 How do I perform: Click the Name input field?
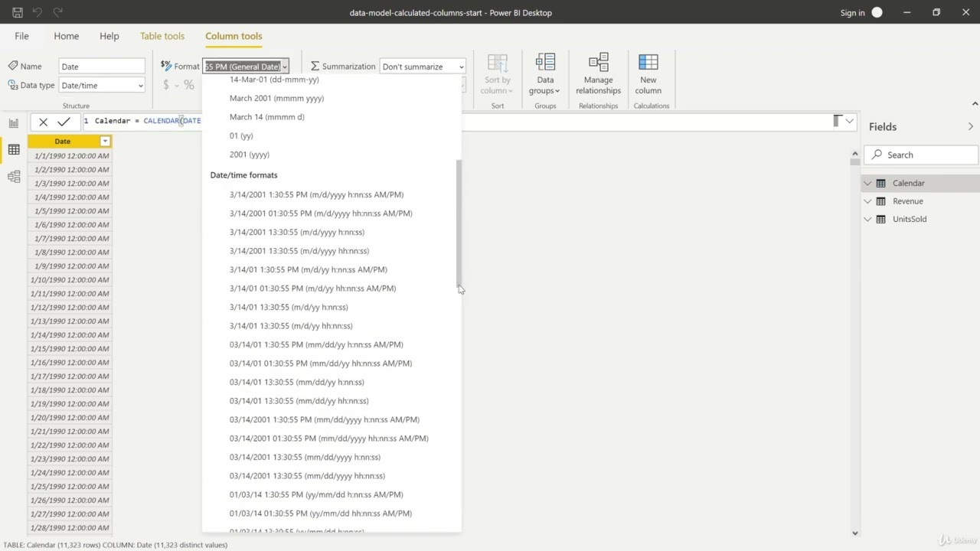click(x=102, y=67)
